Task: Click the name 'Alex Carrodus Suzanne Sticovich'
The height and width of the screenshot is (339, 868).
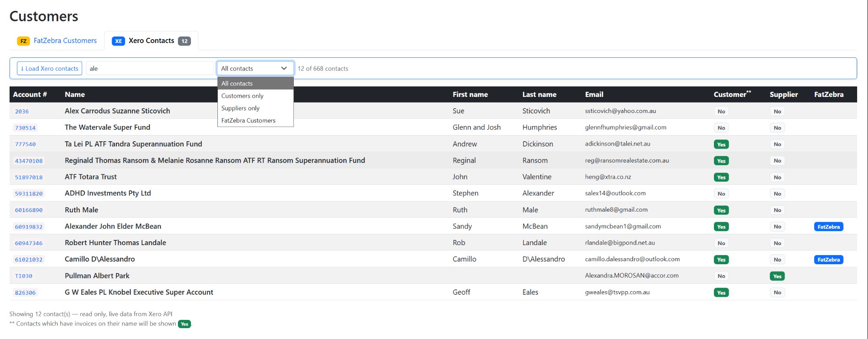Action: 117,111
